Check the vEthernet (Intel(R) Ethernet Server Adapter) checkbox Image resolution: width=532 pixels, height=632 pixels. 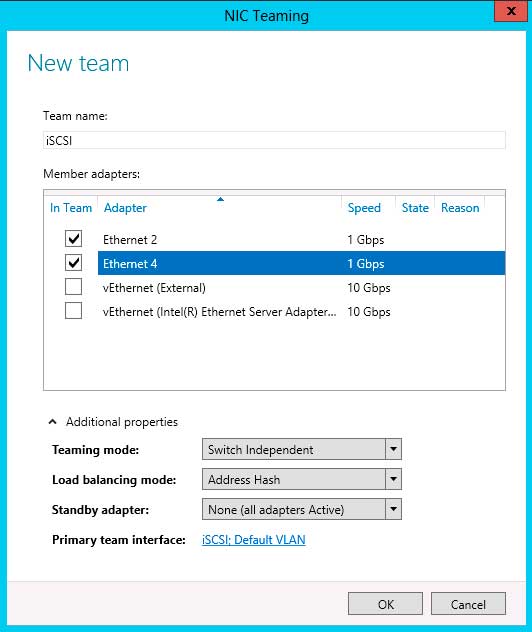click(73, 311)
